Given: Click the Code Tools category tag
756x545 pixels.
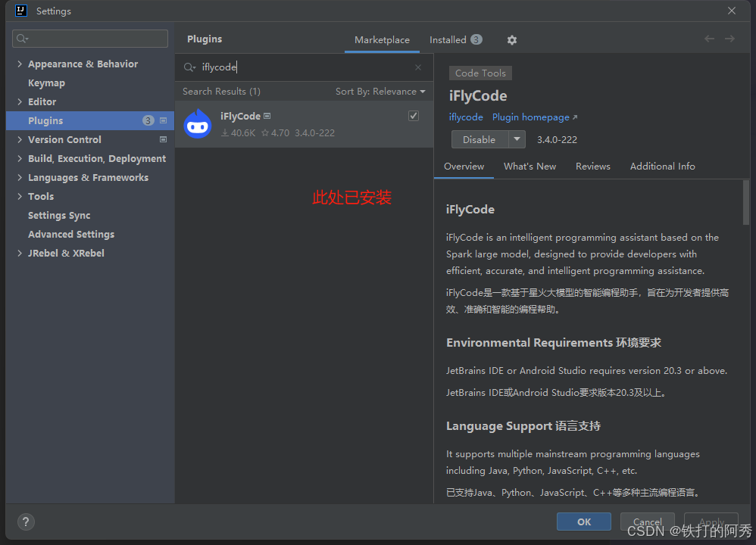Looking at the screenshot, I should 480,73.
